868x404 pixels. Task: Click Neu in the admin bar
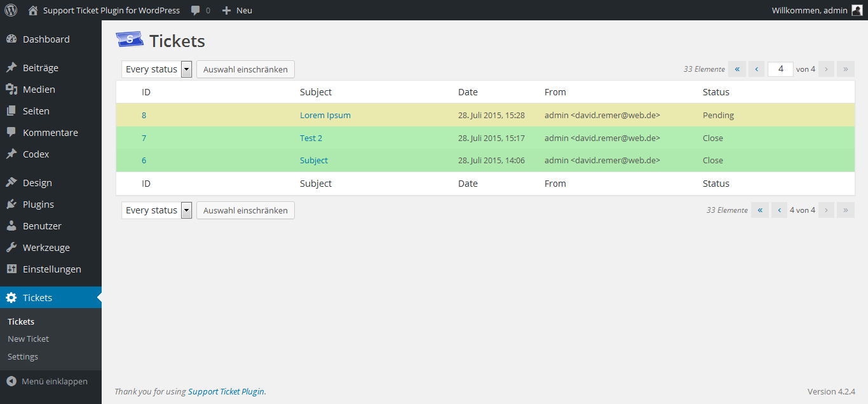244,11
